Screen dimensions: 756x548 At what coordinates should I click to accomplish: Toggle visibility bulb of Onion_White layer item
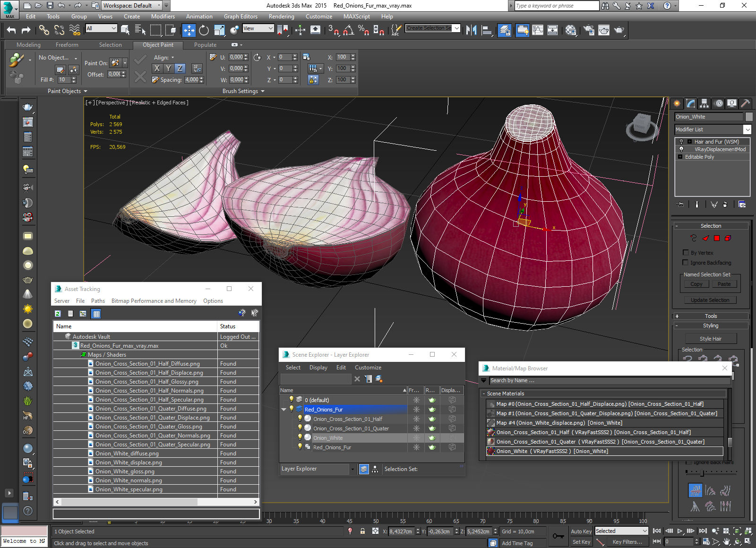(300, 437)
